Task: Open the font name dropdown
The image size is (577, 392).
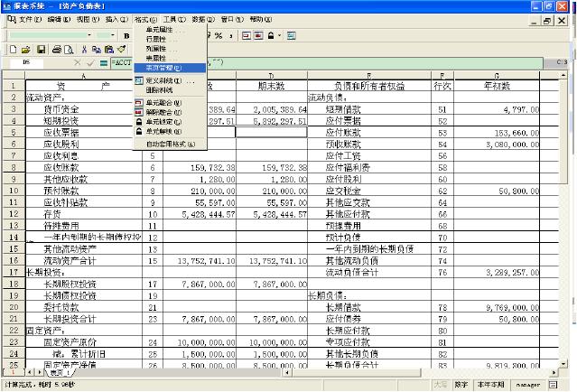Action: tap(89, 35)
